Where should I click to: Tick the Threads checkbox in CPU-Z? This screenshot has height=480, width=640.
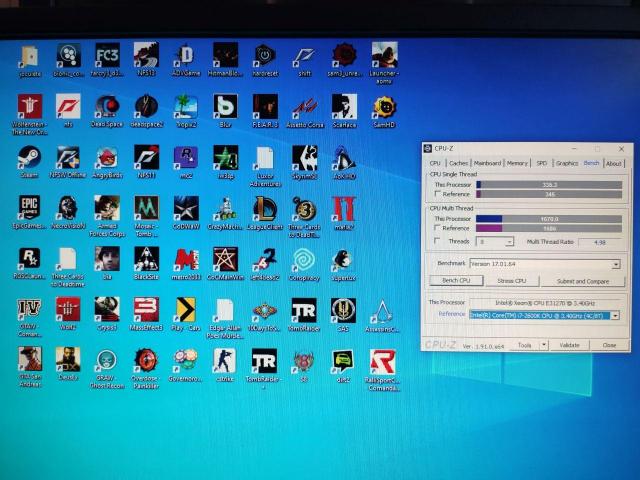point(438,241)
